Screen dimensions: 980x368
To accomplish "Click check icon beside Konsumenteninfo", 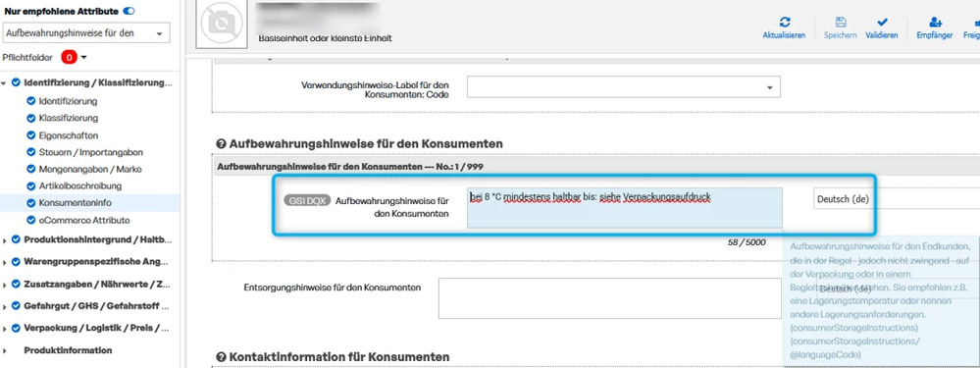I will click(30, 203).
